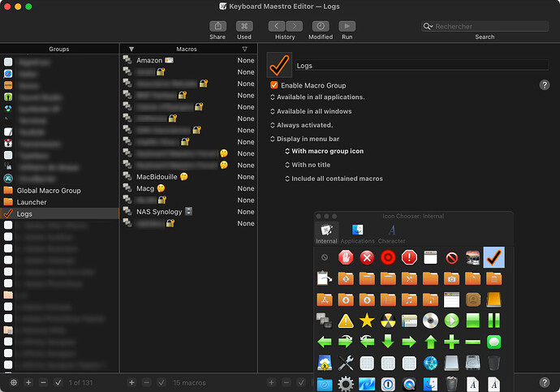The image size is (560, 392).
Task: Open the With no title dropdown
Action: 308,165
